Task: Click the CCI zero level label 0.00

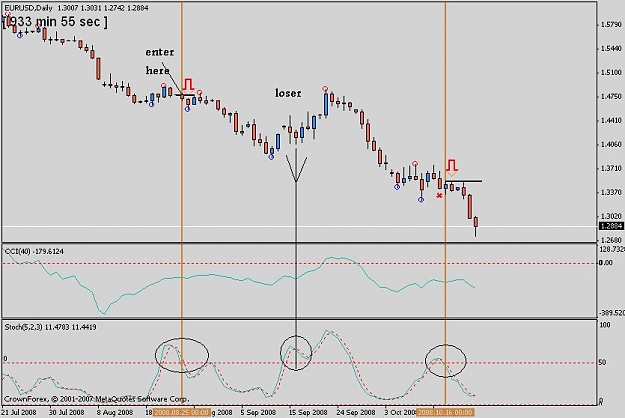Action: [x=606, y=263]
